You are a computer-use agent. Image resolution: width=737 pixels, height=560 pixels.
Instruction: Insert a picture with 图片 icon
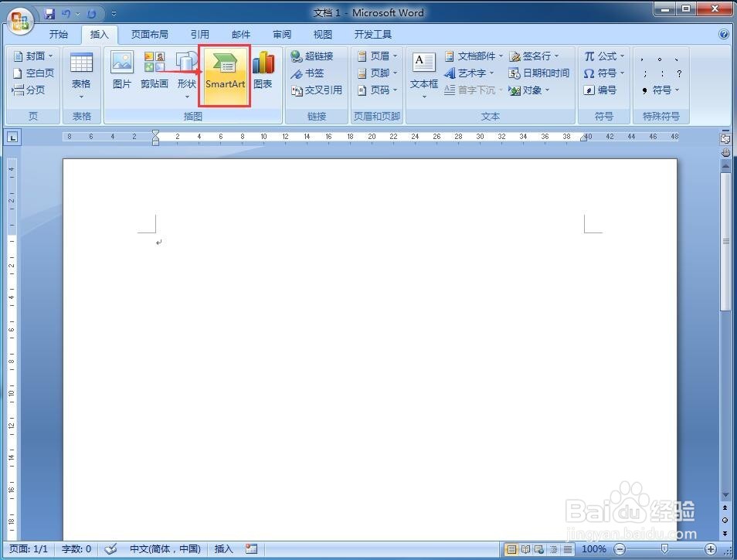122,70
